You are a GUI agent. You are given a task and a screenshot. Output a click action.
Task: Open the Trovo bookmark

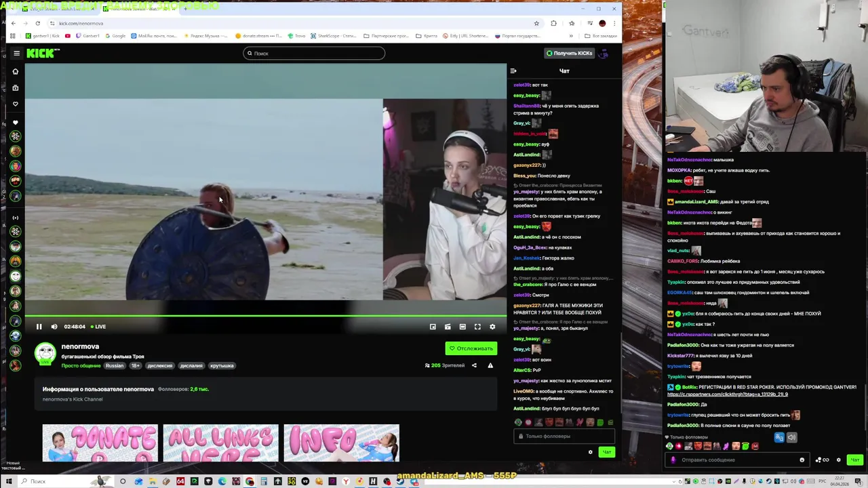coord(296,36)
